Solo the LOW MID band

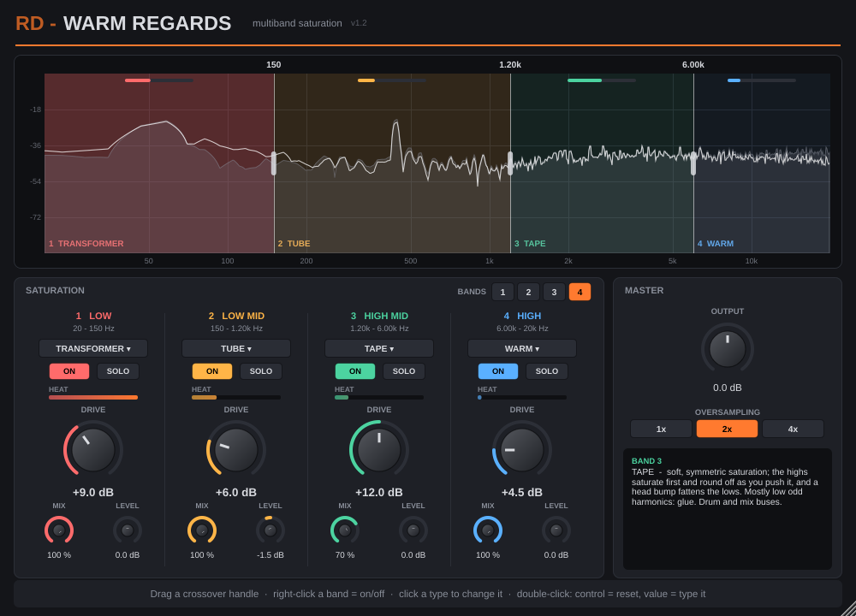[x=261, y=371]
